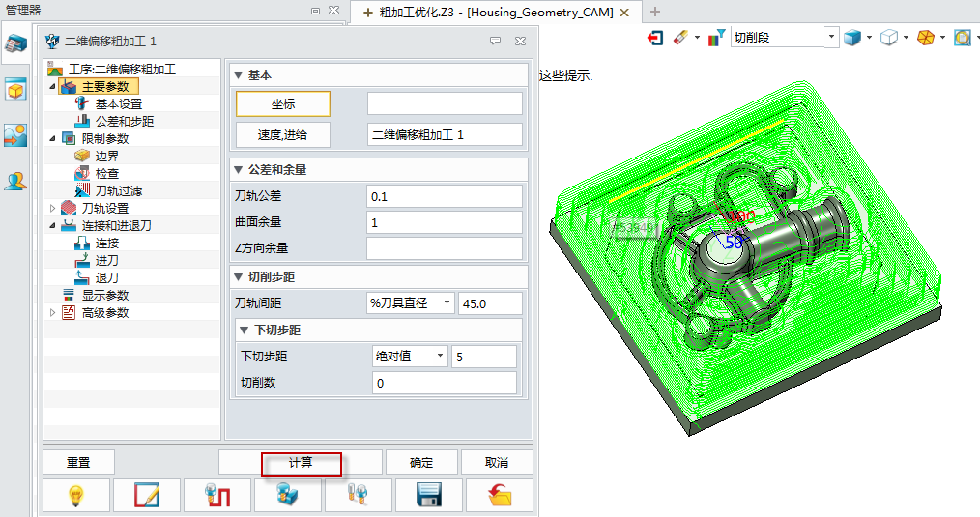Screen dimensions: 980x517
Task: Click the 速度,进给 button
Action: tap(282, 134)
